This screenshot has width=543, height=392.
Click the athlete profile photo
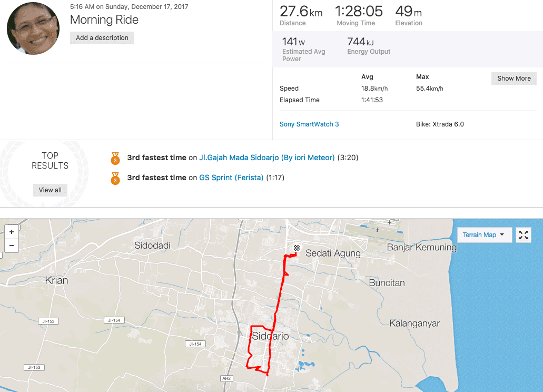[33, 28]
